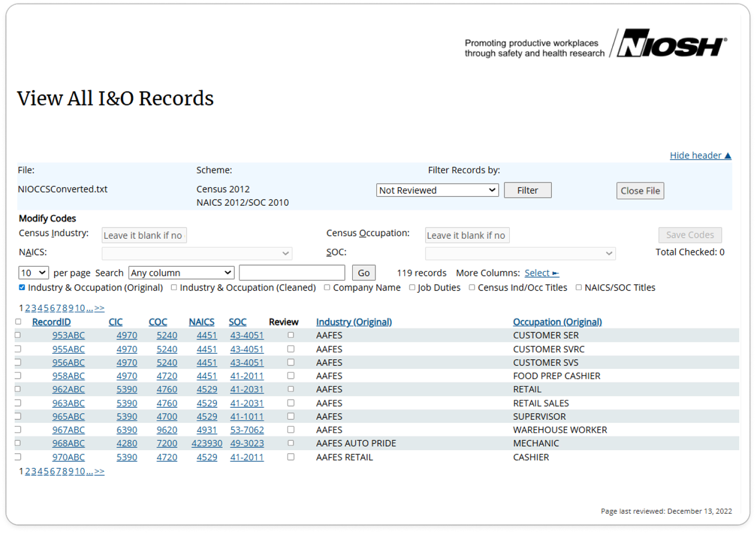Image resolution: width=756 pixels, height=533 pixels.
Task: Click the Census Industry code field
Action: pyautogui.click(x=144, y=235)
